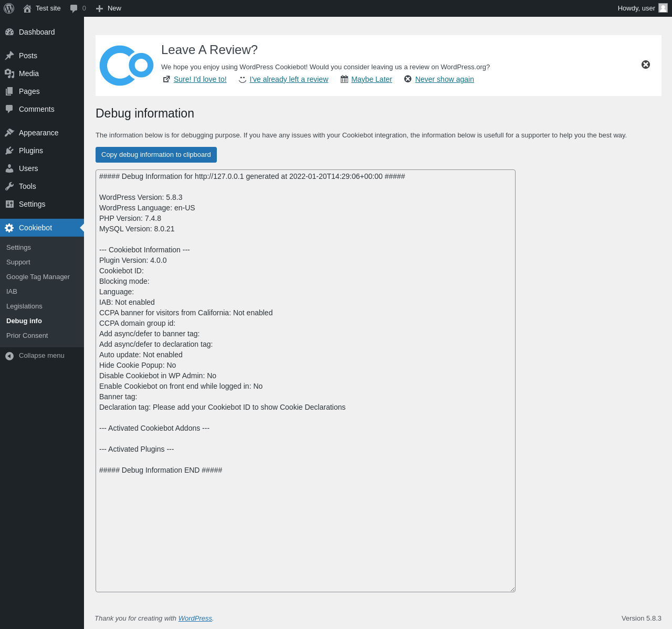Click I've already left a review link

pos(289,79)
